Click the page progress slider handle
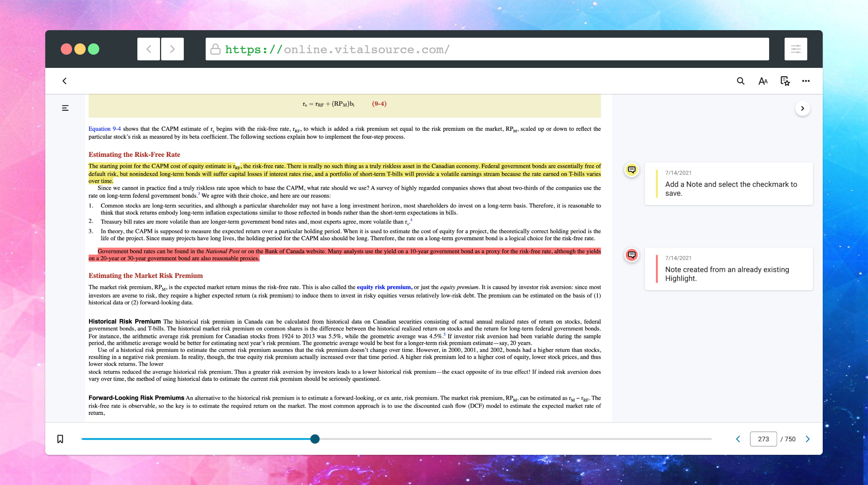The width and height of the screenshot is (868, 485). [314, 439]
